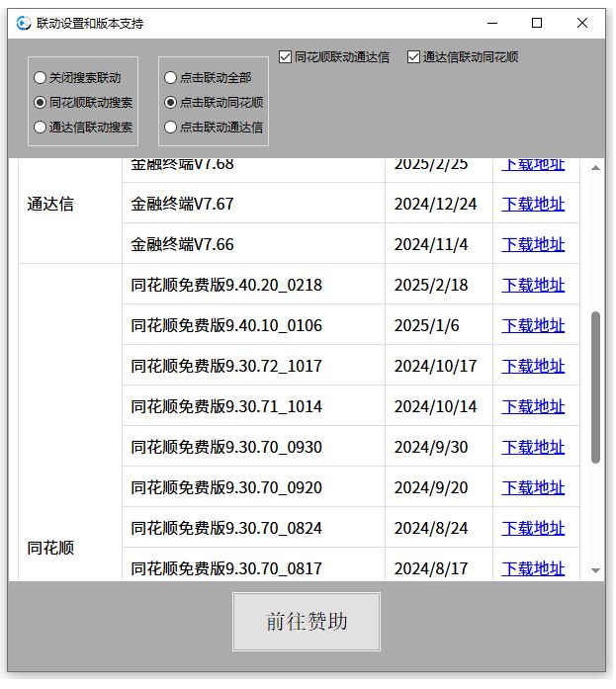This screenshot has height=689, width=616.
Task: Open download link for 同花顺免费版9.30.71_1014
Action: point(533,406)
